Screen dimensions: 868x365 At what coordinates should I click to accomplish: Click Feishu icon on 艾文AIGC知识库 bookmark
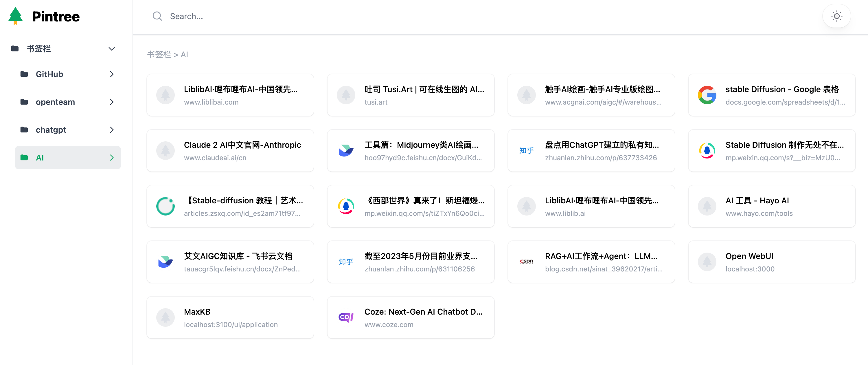tap(165, 262)
